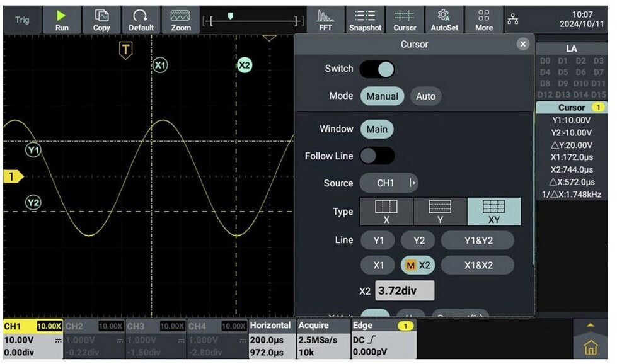Click the X2:744.0µs readout
Viewport: 617px width, 364px height.
click(572, 170)
